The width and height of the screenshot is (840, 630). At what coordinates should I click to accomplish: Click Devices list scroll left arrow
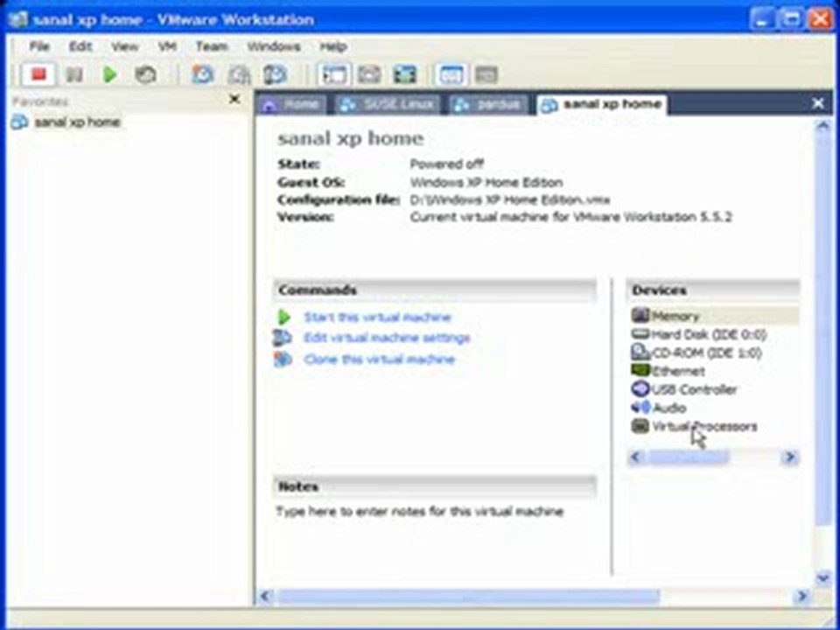click(636, 457)
